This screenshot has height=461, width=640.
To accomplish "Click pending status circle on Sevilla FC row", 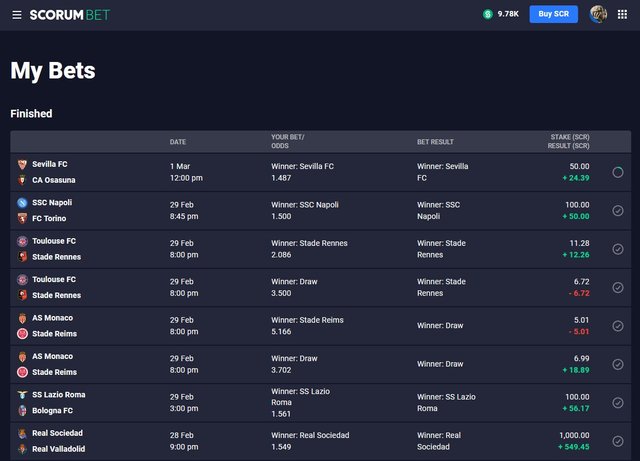I will [x=618, y=172].
